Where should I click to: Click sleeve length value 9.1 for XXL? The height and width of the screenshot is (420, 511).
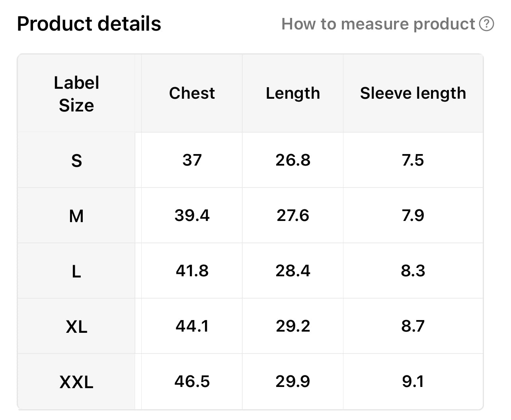(413, 381)
